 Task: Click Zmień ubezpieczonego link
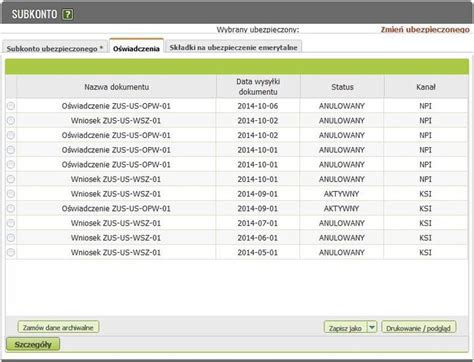[x=425, y=29]
